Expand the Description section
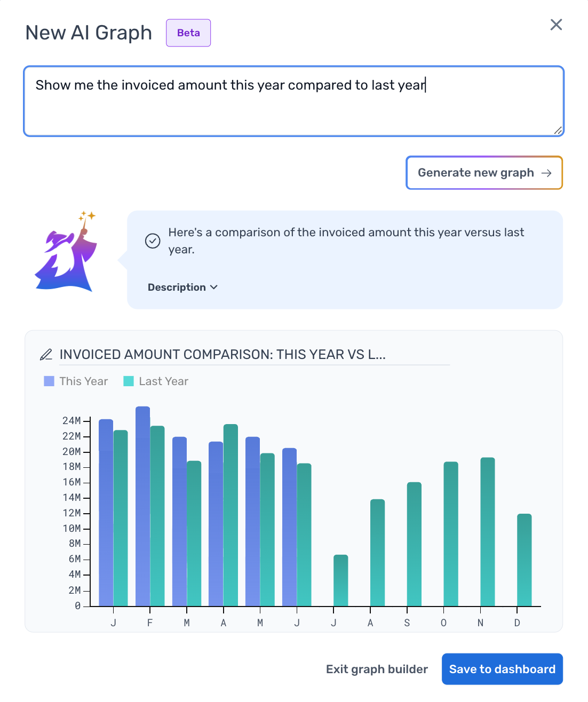Screen dimensions: 588x702 pyautogui.click(x=182, y=288)
